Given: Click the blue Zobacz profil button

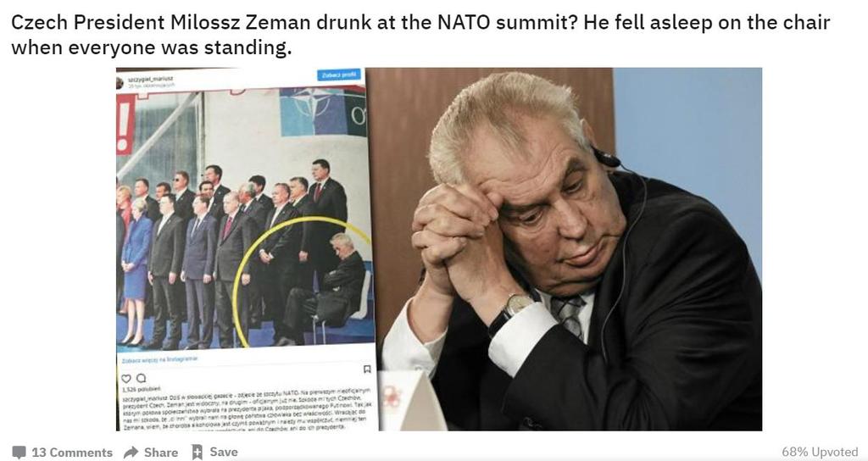Looking at the screenshot, I should click(339, 75).
